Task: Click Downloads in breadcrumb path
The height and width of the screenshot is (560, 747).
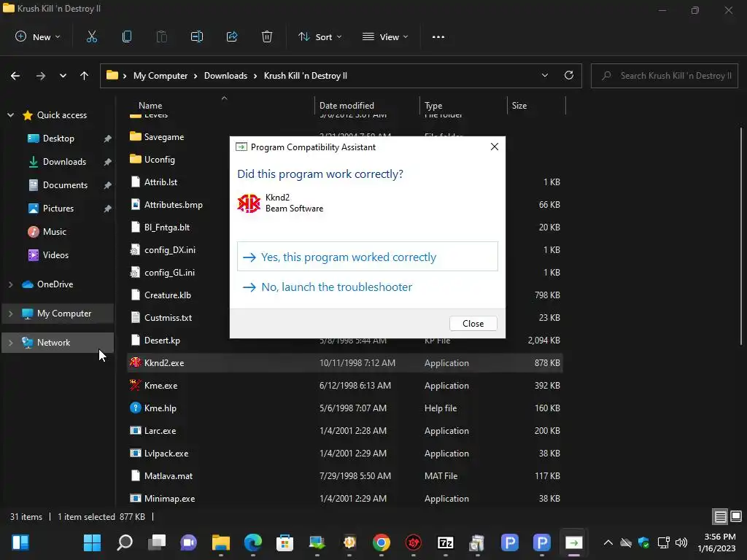Action: coord(226,76)
